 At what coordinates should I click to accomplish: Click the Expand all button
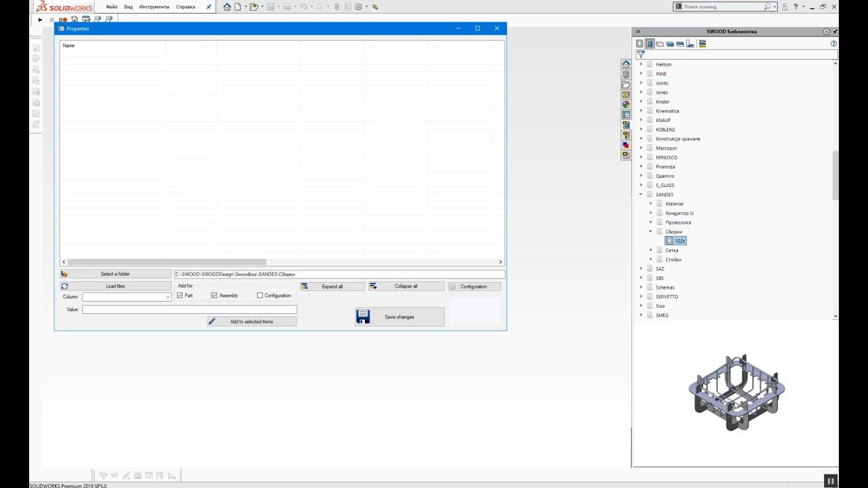332,286
